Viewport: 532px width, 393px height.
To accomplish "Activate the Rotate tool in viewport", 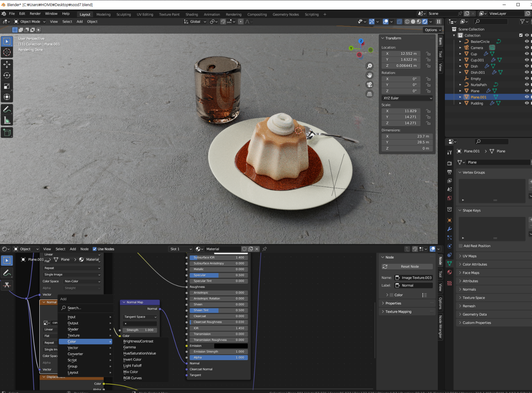I will pos(7,75).
